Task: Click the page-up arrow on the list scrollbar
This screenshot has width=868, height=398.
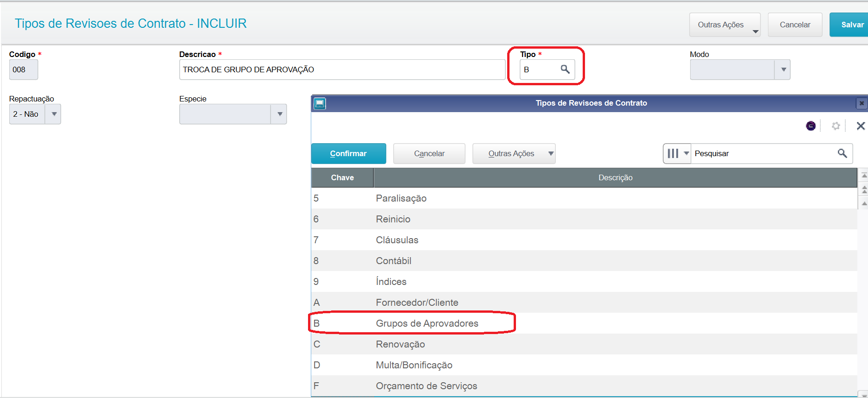Action: tap(864, 190)
